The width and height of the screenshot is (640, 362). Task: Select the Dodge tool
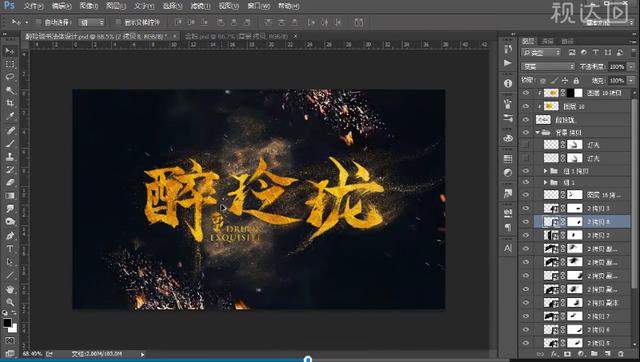[10, 222]
